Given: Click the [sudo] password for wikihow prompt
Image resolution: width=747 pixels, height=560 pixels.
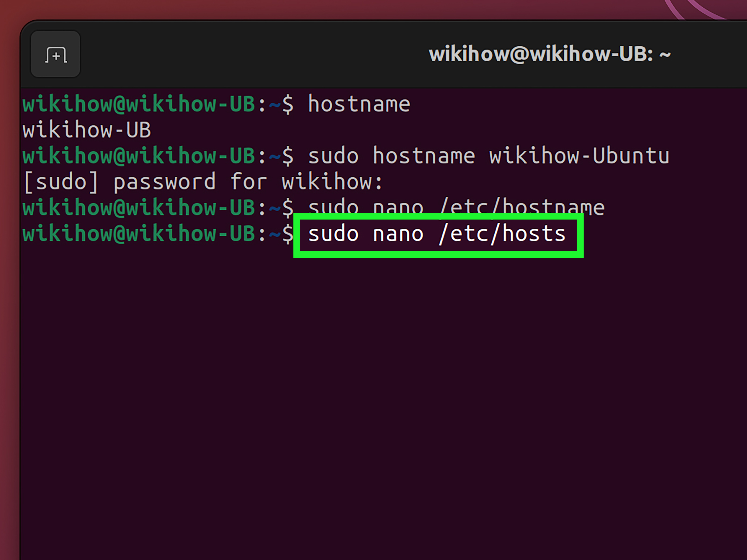Looking at the screenshot, I should pos(203,182).
